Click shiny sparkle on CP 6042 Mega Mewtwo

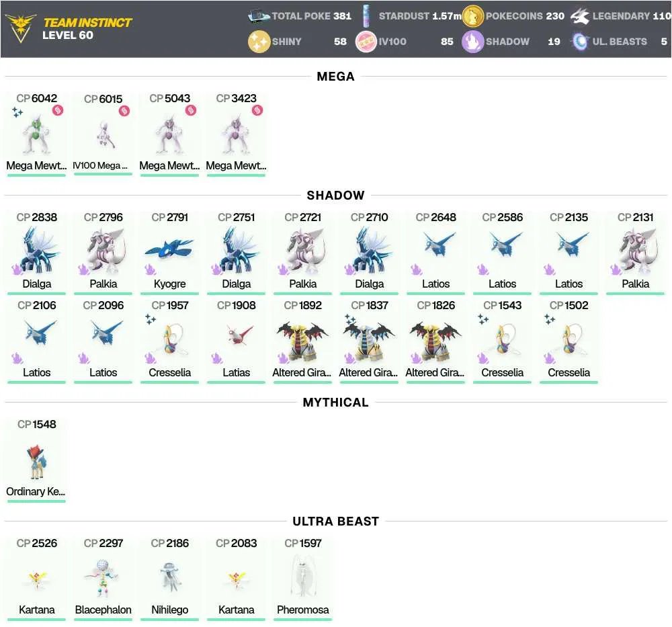click(17, 112)
